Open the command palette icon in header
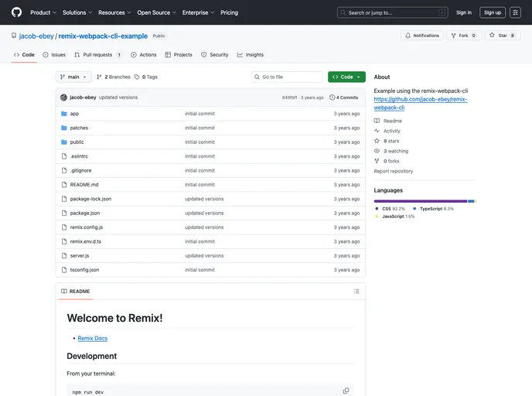The image size is (532, 396). tap(515, 12)
